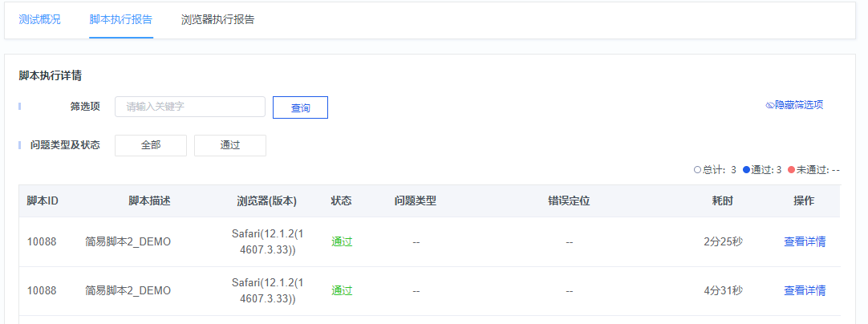Open 查看详情 for the 4分31秒 run
This screenshot has height=324, width=868.
pyautogui.click(x=805, y=290)
